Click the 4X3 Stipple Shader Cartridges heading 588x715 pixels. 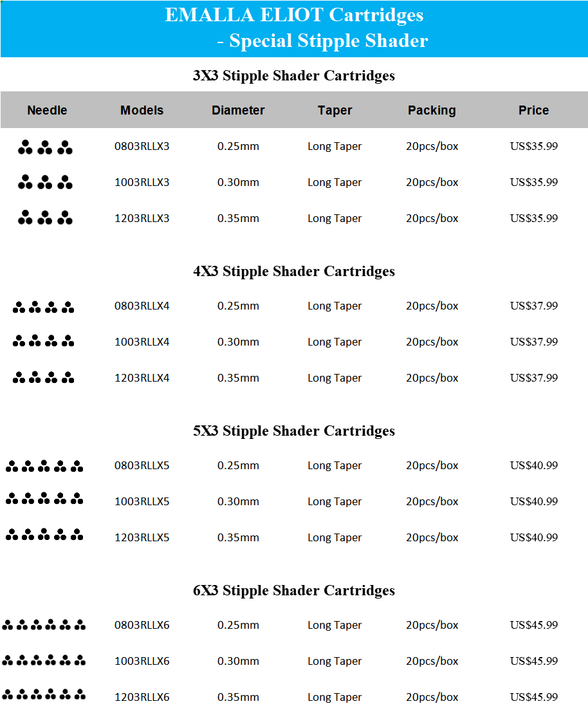pos(294,272)
